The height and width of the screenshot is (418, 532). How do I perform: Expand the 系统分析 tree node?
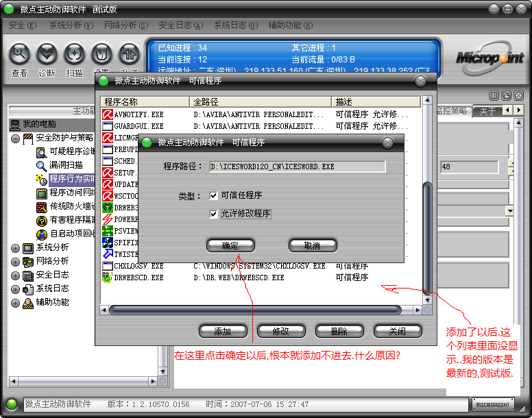point(15,247)
